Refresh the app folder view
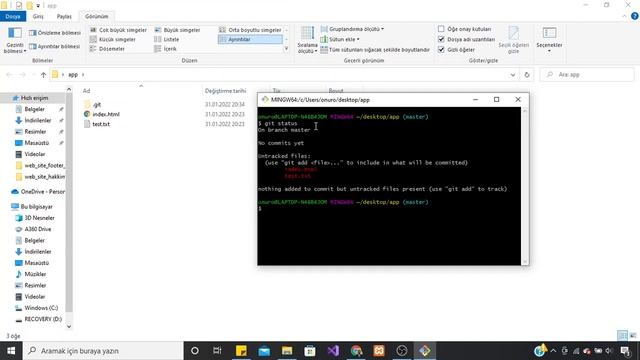This screenshot has height=360, width=640. [x=527, y=75]
